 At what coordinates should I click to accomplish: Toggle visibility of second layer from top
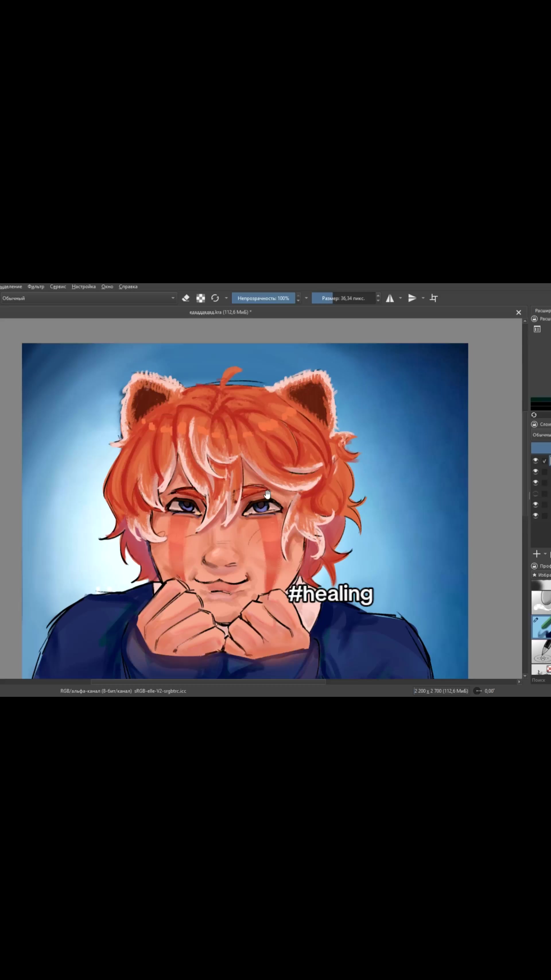tap(536, 472)
